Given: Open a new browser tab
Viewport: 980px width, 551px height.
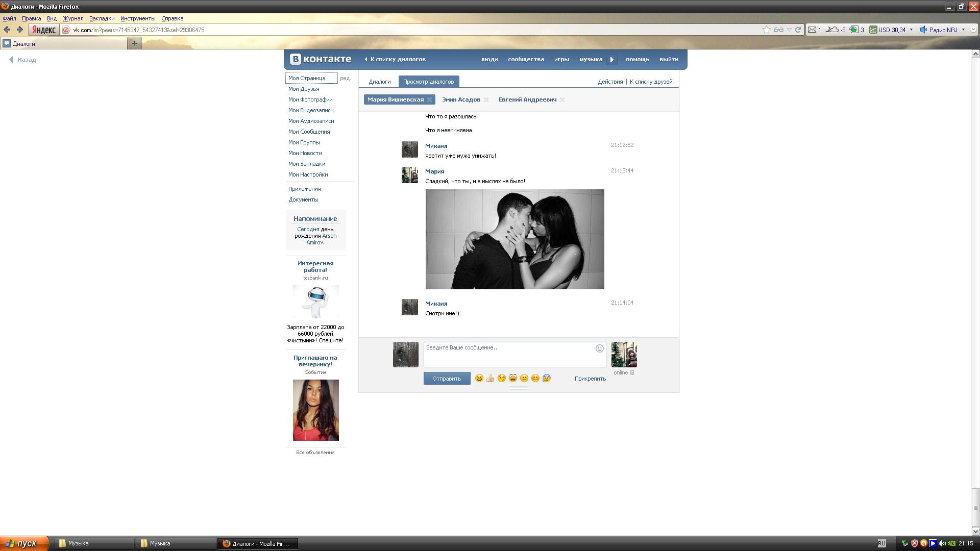Looking at the screenshot, I should [135, 43].
